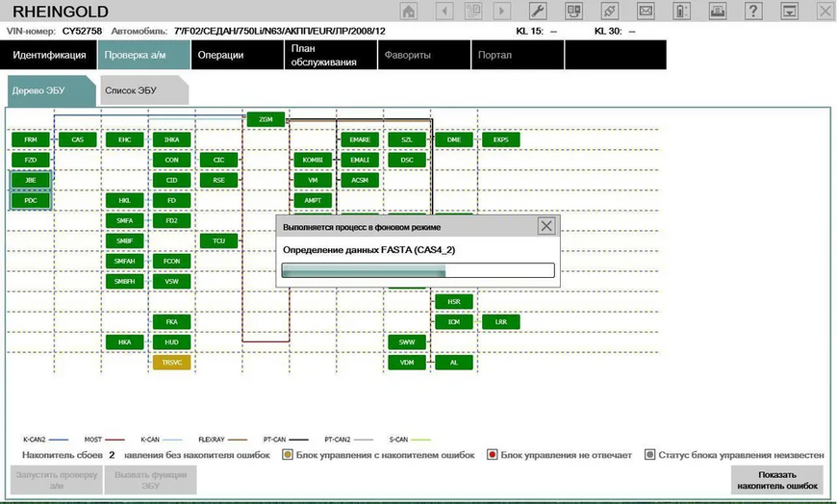Select the ZGM gateway control unit
The width and height of the screenshot is (837, 504).
(266, 119)
